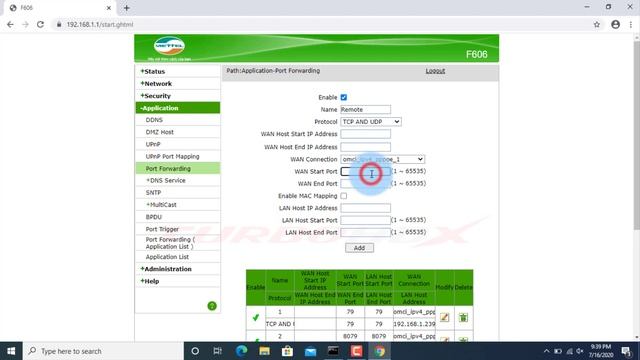Open the Windows Start menu
640x360 pixels.
11,351
